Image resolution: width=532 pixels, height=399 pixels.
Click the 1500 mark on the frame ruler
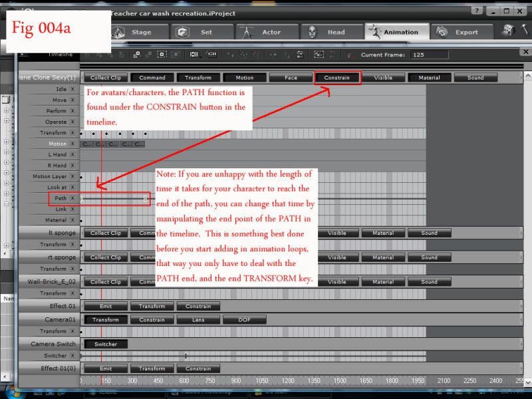pyautogui.click(x=340, y=380)
